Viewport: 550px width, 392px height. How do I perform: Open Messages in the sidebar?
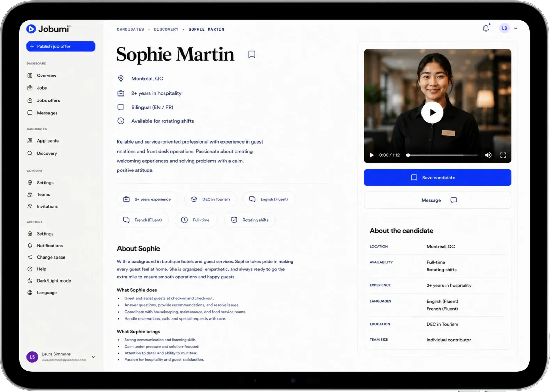coord(47,113)
